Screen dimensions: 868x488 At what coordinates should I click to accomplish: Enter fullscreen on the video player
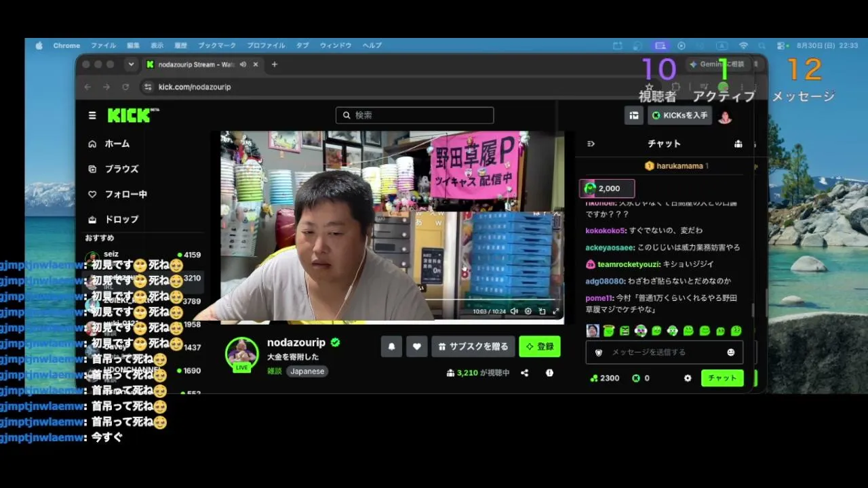point(556,312)
